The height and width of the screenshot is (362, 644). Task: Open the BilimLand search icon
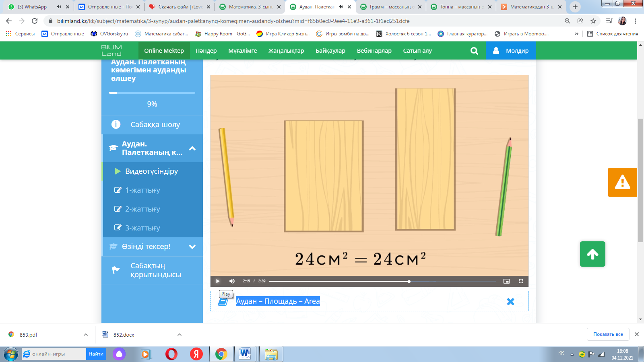click(474, 51)
